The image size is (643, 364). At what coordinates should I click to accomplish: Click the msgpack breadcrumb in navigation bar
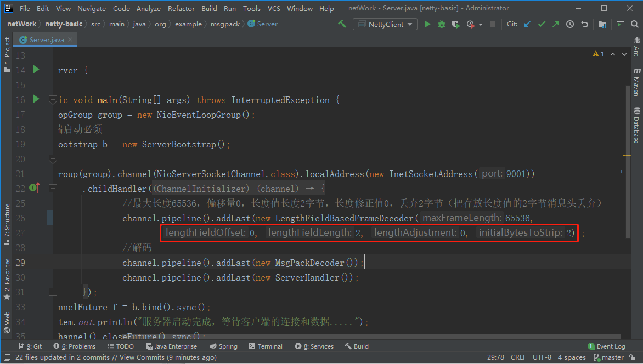click(225, 24)
